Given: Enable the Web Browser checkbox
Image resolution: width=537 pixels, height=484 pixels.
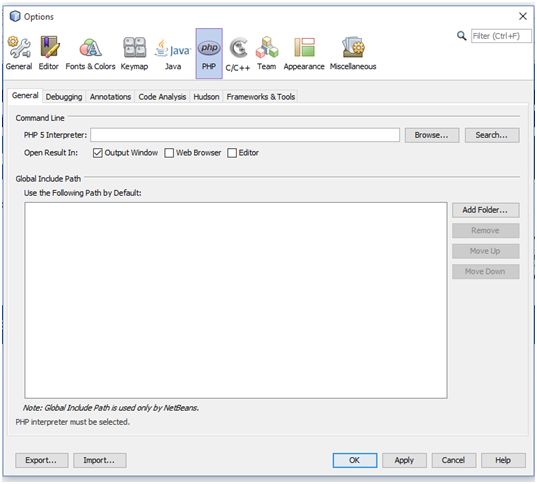Looking at the screenshot, I should click(x=169, y=153).
